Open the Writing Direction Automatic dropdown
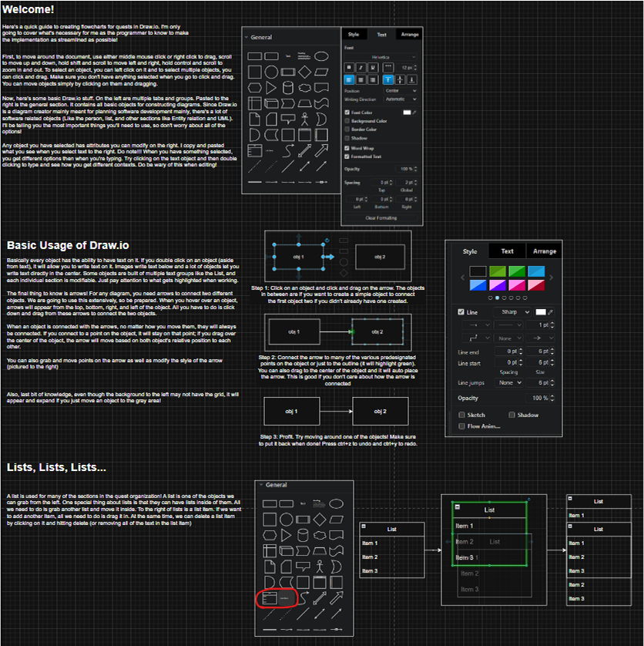 [401, 99]
